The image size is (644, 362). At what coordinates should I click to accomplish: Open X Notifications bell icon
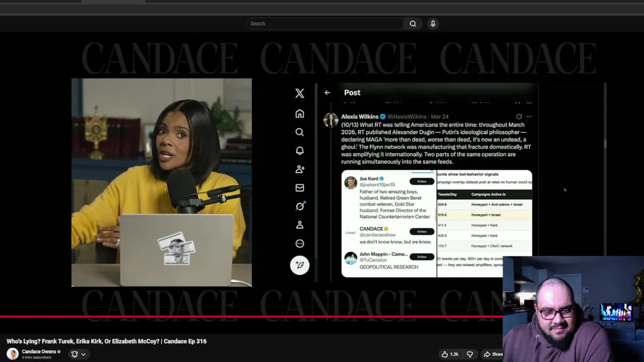click(300, 151)
